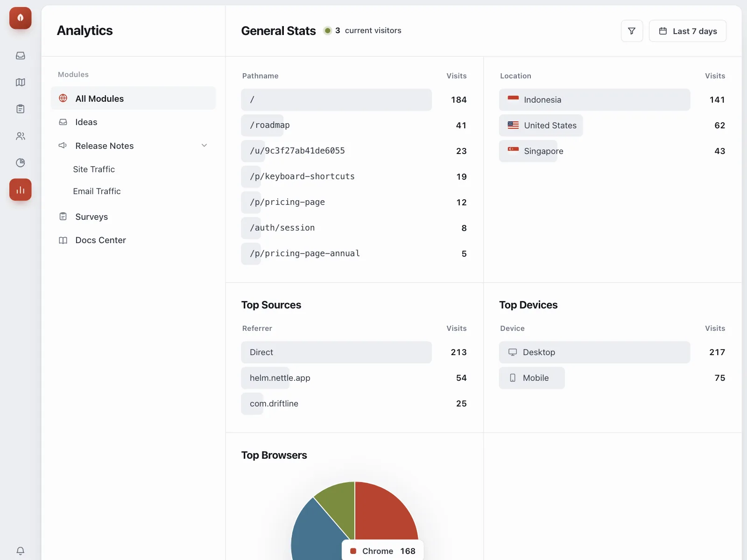Open Release Notes module
Image resolution: width=747 pixels, height=560 pixels.
coord(133,146)
